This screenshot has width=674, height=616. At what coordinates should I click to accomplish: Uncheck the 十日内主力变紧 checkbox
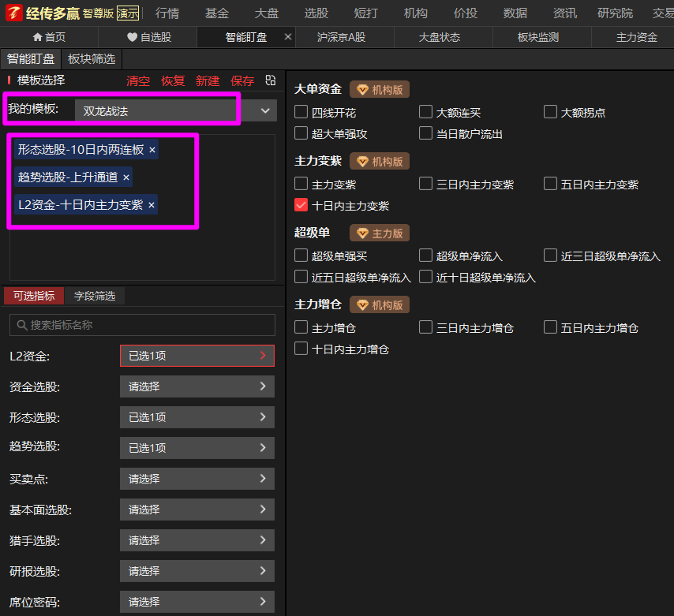point(301,205)
